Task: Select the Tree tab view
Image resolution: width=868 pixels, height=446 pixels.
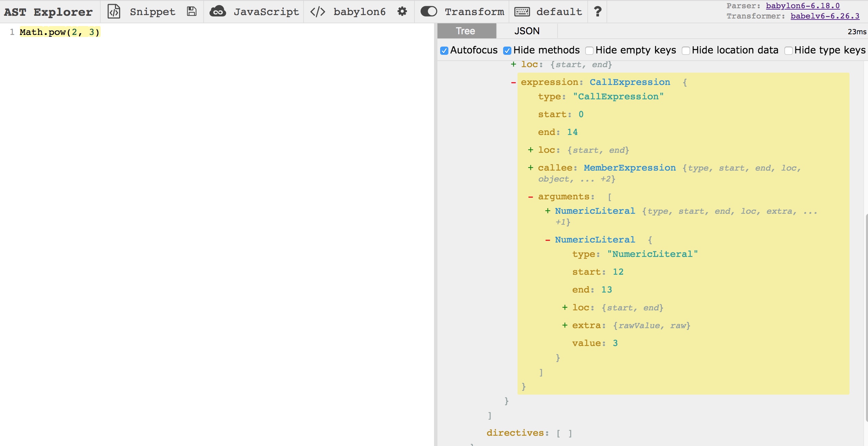Action: point(466,30)
